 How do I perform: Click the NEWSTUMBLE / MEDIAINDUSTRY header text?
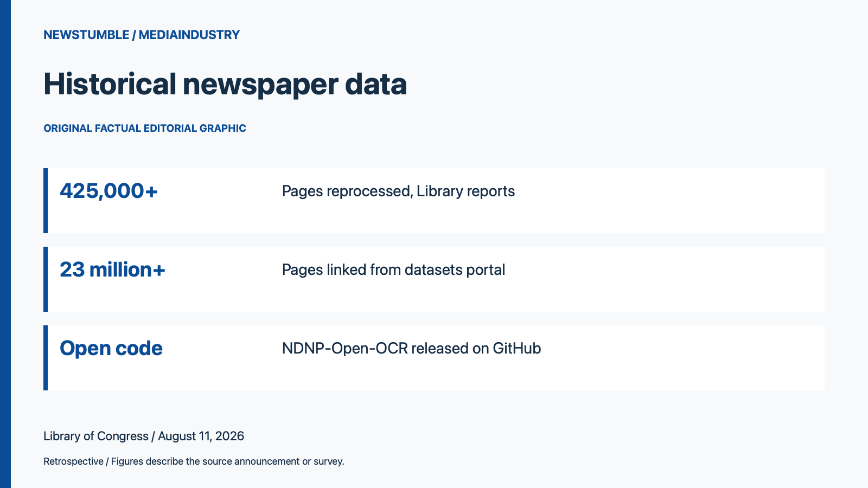pos(142,35)
